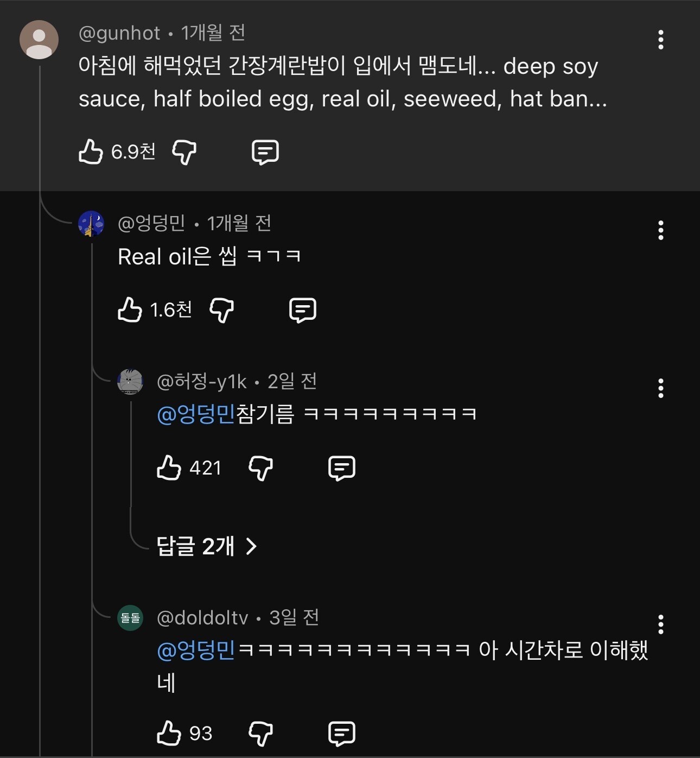Expand the 답글 2개 replies
This screenshot has width=700, height=758.
tap(206, 546)
